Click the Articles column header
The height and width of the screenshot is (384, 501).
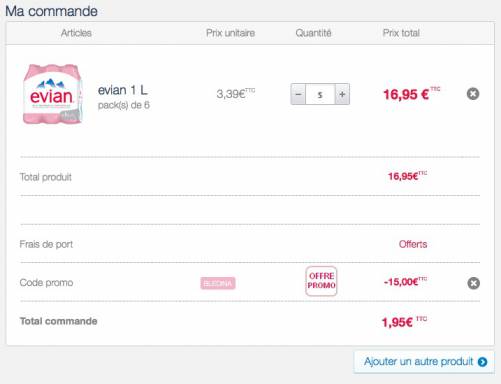pyautogui.click(x=76, y=33)
